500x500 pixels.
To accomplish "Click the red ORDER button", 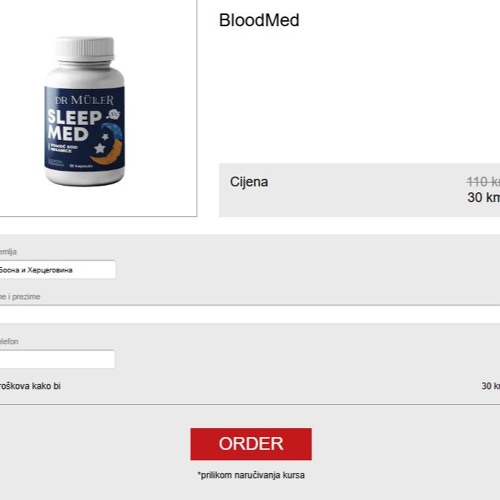I will [x=251, y=444].
